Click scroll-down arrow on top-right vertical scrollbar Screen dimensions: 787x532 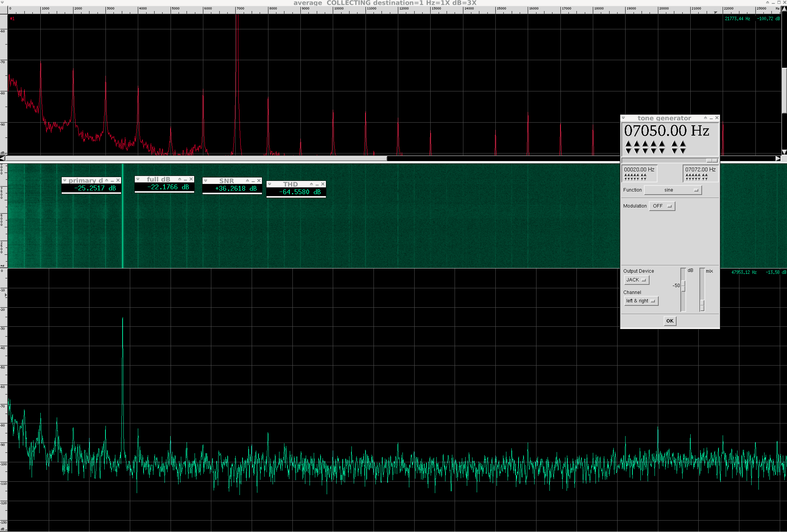pyautogui.click(x=784, y=152)
